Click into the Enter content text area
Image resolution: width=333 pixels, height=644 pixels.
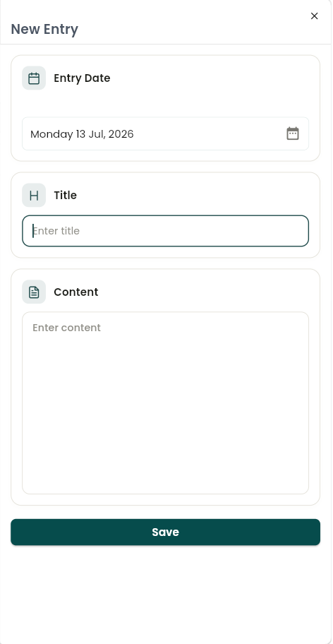[x=165, y=403]
